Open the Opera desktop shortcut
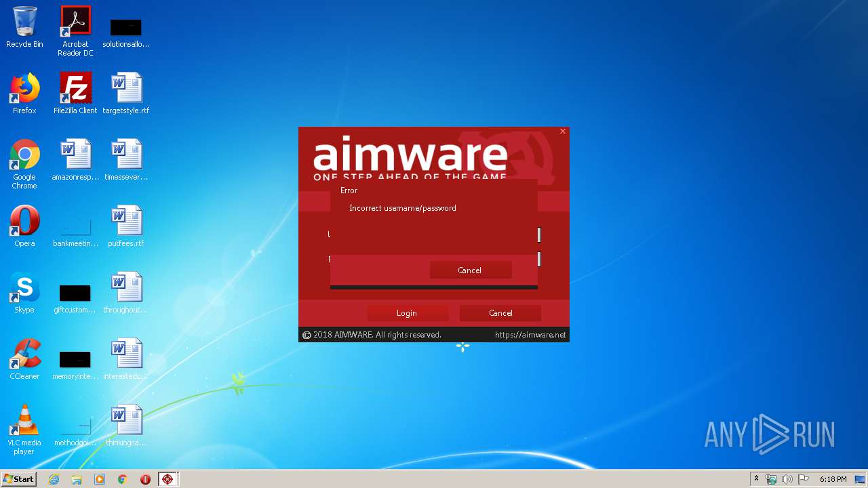 (x=24, y=226)
